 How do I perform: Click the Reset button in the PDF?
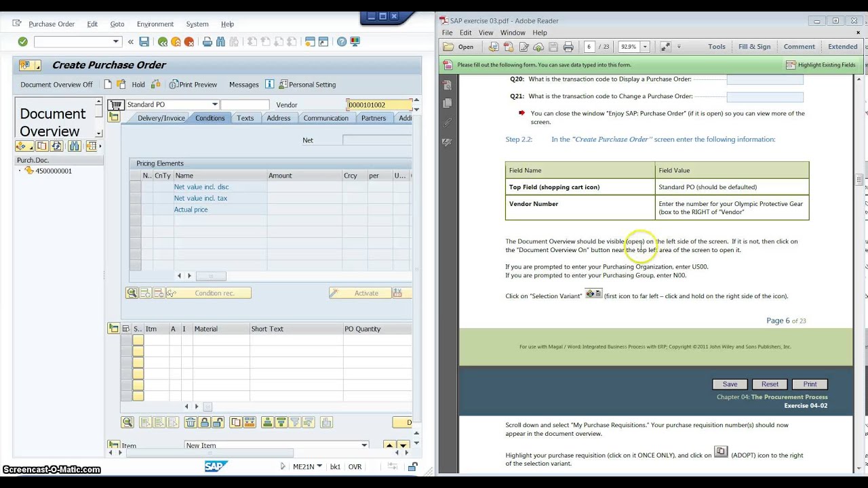[770, 384]
